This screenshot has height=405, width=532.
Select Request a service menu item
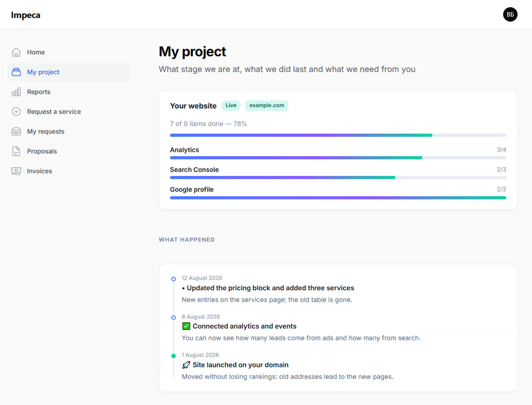(69, 112)
